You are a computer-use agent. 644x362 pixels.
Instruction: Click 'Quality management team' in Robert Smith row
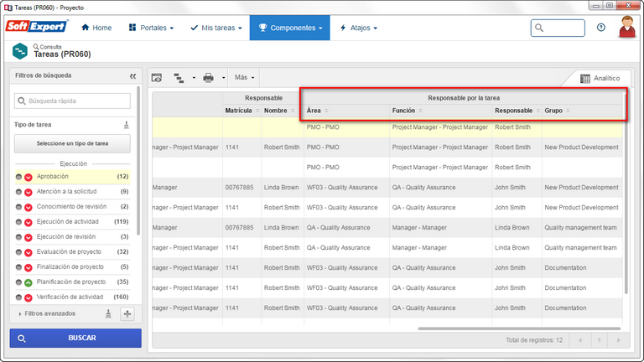pos(580,248)
